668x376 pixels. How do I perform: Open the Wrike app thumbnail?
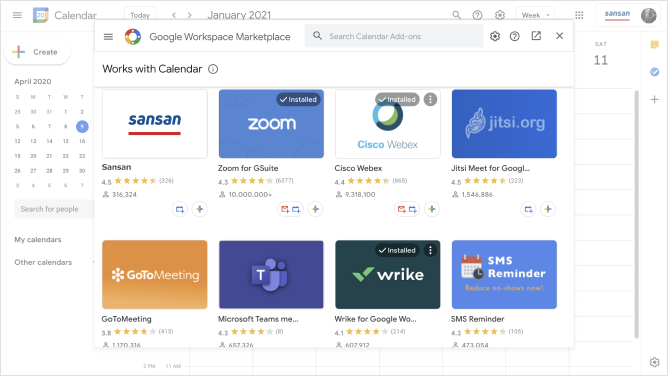point(388,275)
